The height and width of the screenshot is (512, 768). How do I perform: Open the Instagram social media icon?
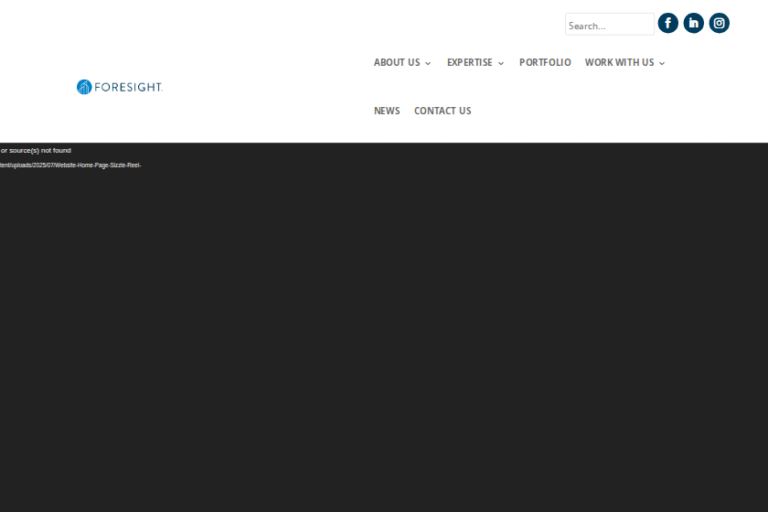pyautogui.click(x=719, y=23)
